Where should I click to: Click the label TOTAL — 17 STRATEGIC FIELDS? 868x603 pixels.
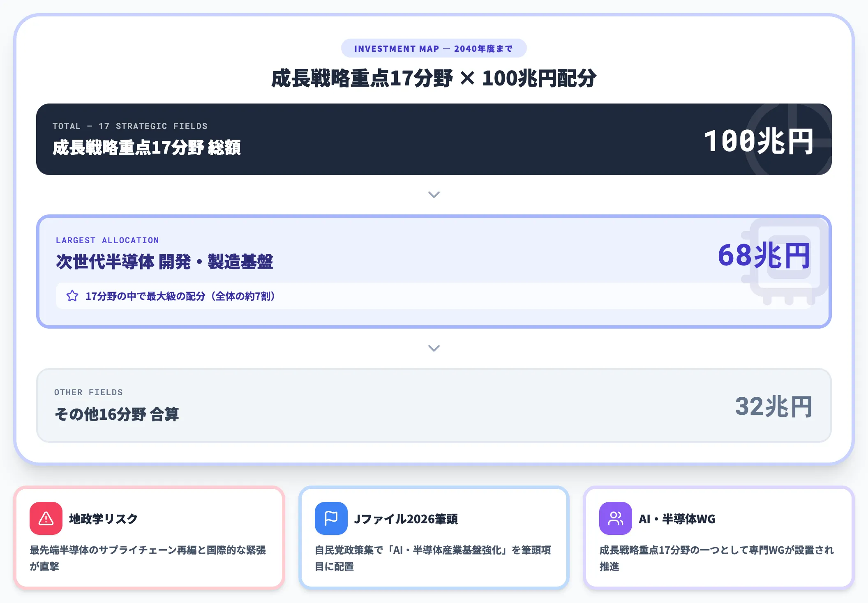130,126
